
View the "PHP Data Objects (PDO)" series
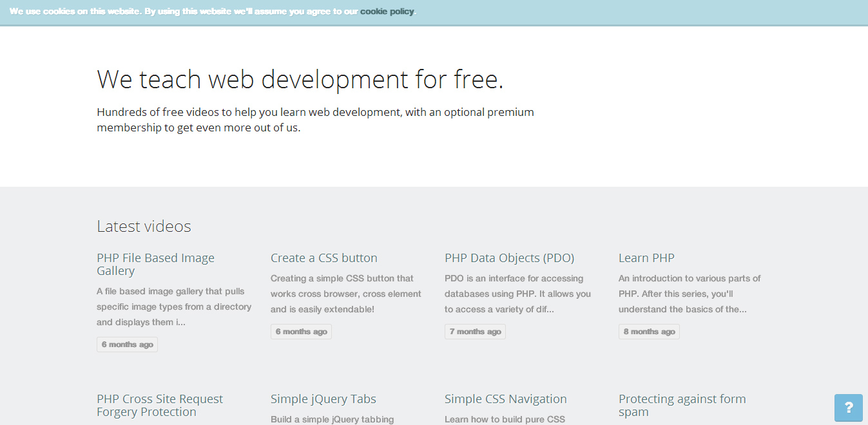click(x=509, y=258)
